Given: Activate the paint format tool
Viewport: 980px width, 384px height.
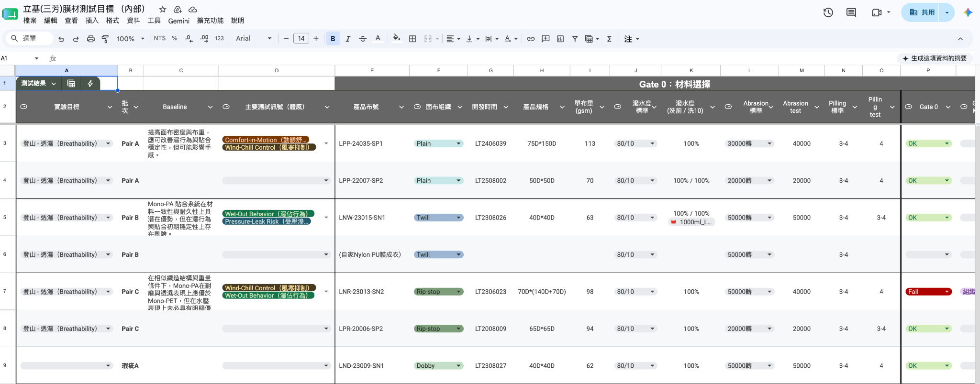Looking at the screenshot, I should (105, 39).
